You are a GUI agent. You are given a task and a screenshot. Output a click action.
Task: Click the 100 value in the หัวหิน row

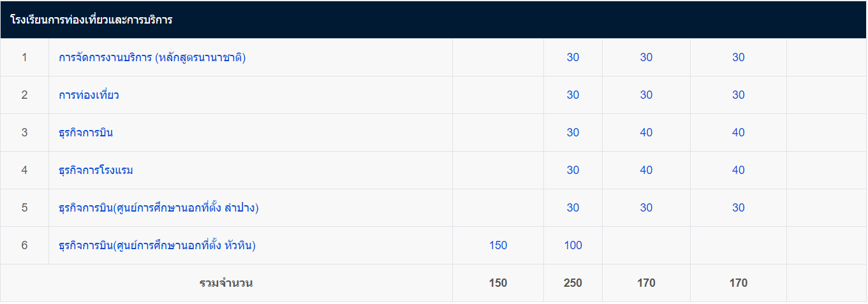click(x=573, y=245)
